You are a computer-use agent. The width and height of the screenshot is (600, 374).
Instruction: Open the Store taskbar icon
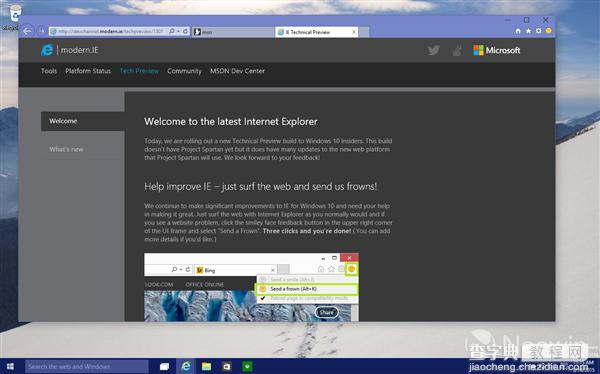pyautogui.click(x=227, y=366)
